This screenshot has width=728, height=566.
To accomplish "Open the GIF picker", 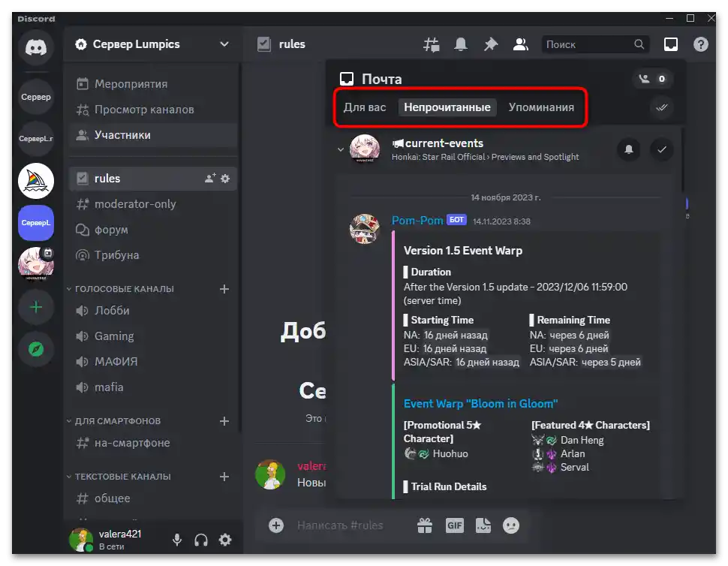I will point(454,525).
